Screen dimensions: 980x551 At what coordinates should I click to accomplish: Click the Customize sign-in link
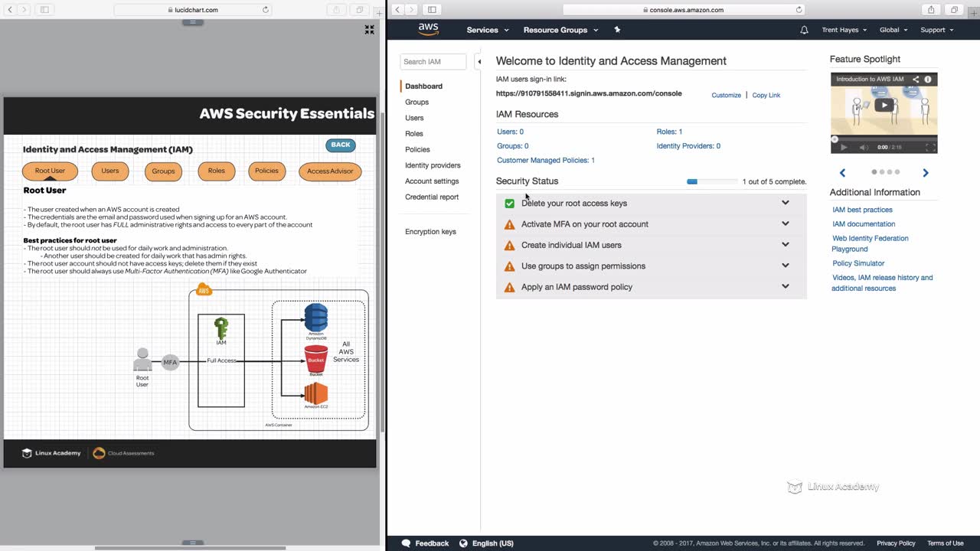727,95
